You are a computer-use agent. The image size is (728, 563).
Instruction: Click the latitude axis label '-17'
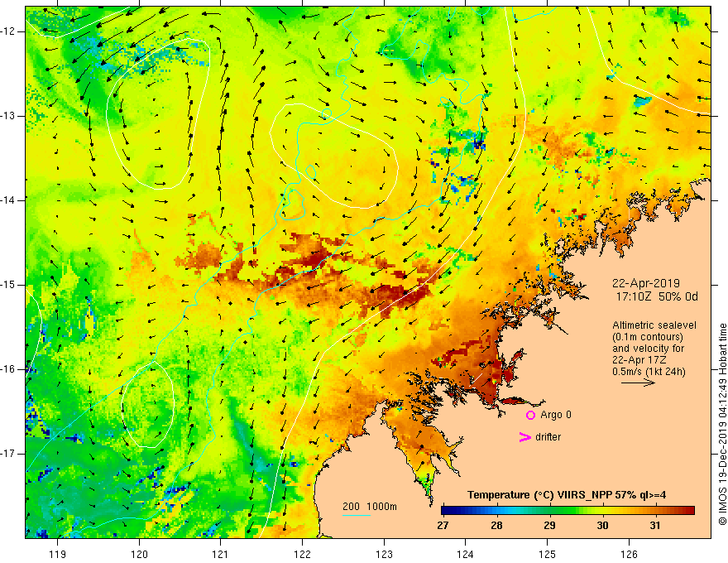(x=9, y=454)
